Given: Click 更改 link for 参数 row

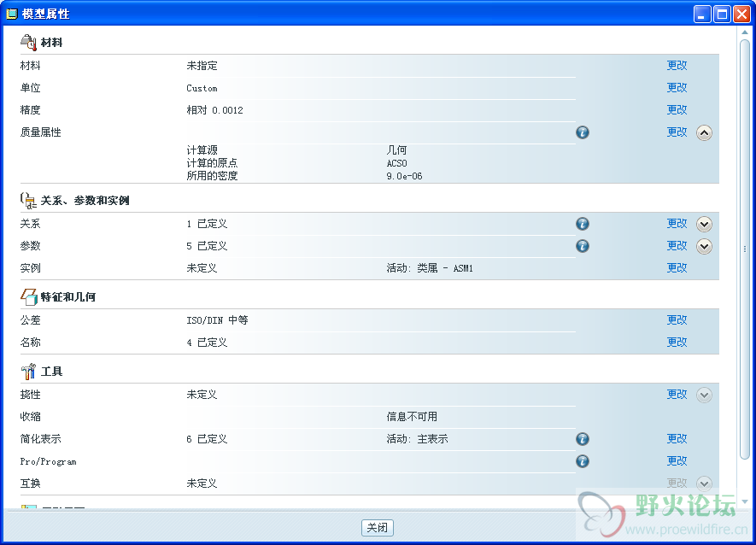Looking at the screenshot, I should (x=677, y=245).
